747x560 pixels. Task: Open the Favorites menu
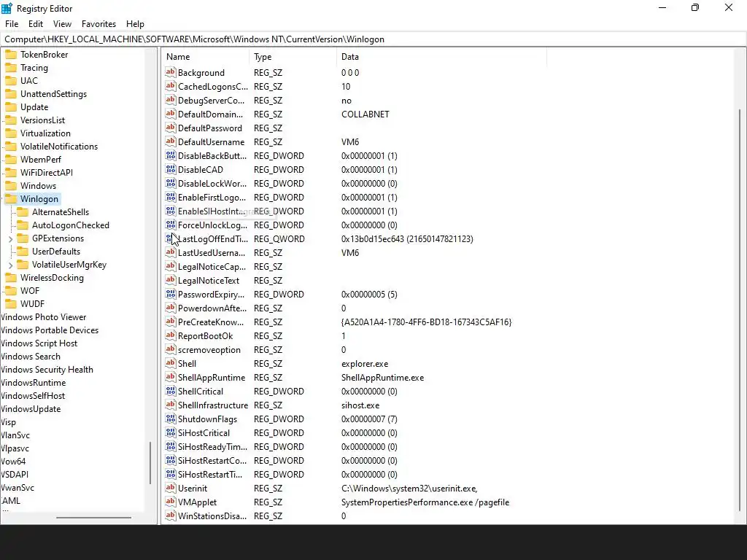pos(98,24)
